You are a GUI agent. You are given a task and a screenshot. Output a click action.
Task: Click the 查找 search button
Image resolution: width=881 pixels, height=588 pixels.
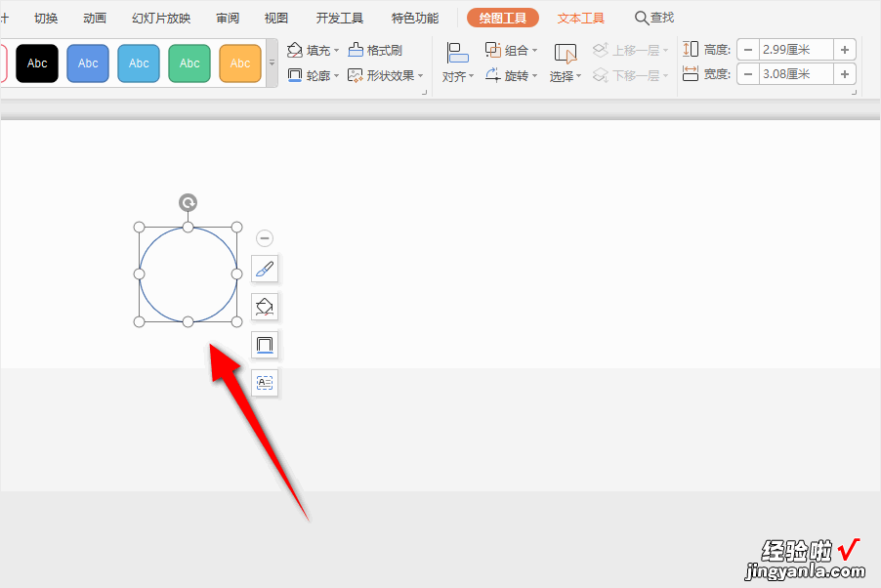tap(654, 18)
